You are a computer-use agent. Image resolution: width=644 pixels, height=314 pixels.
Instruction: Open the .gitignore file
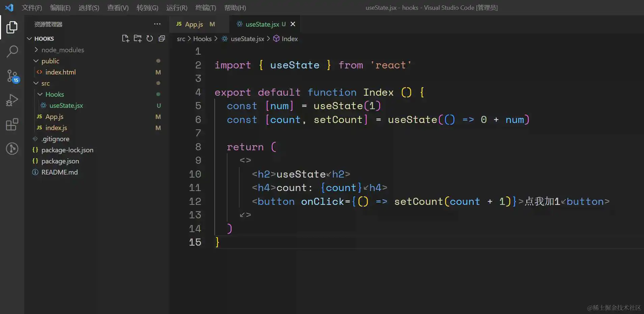coord(55,138)
